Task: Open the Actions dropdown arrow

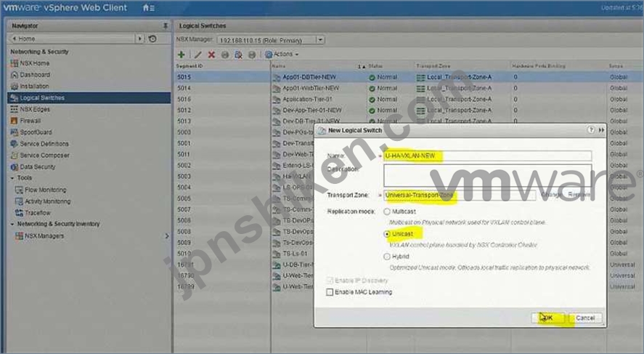Action: [297, 55]
